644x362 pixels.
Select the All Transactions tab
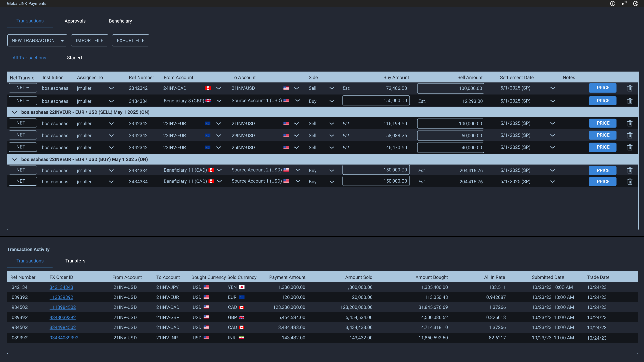pyautogui.click(x=30, y=58)
